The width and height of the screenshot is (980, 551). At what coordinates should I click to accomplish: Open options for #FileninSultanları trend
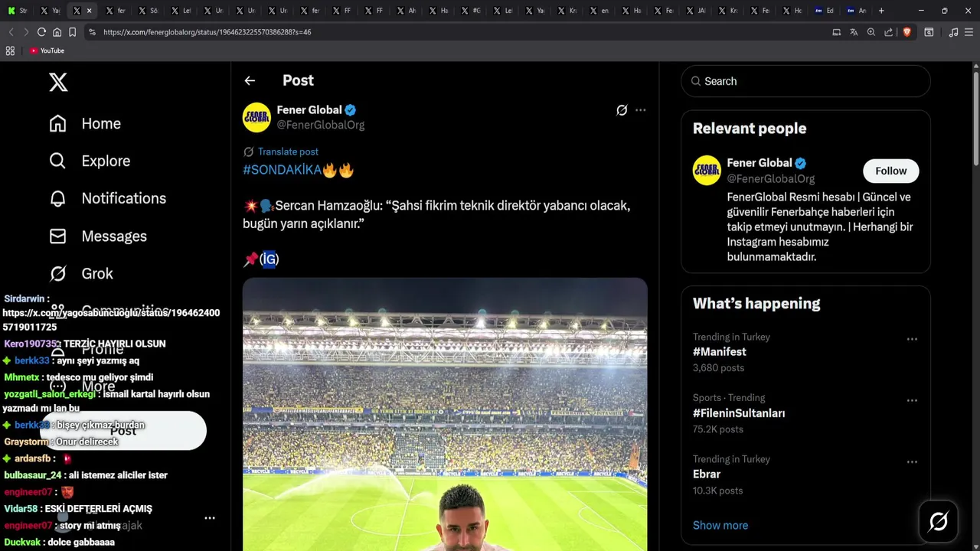[x=912, y=400]
